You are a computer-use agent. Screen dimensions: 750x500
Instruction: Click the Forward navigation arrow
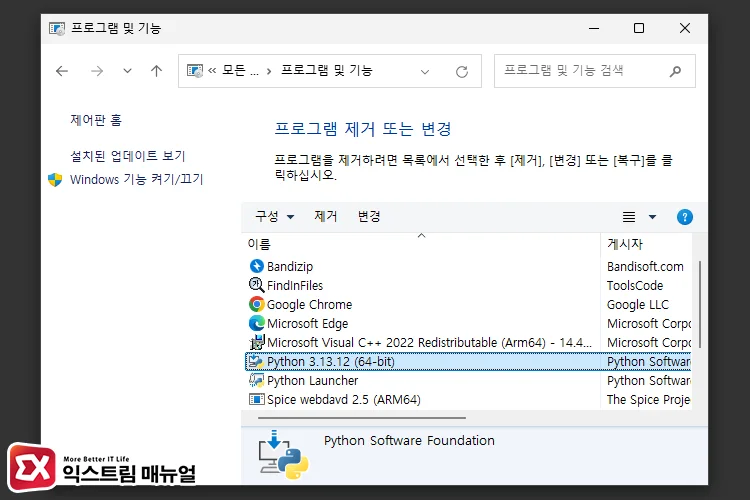tap(97, 71)
